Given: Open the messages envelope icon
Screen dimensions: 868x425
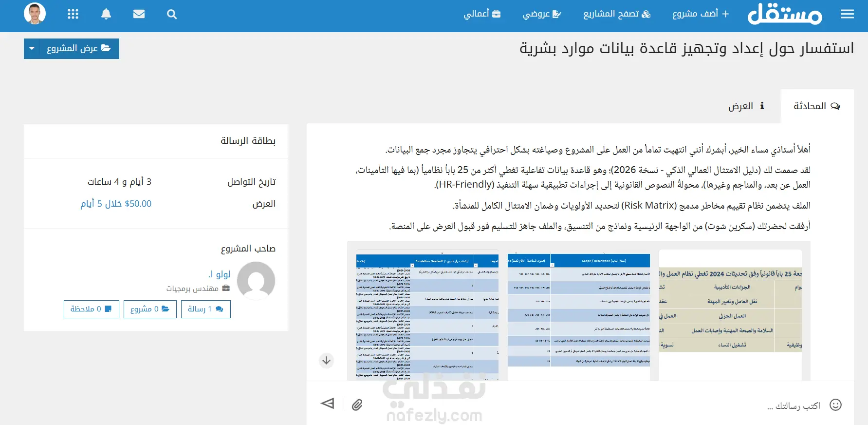Looking at the screenshot, I should point(139,14).
